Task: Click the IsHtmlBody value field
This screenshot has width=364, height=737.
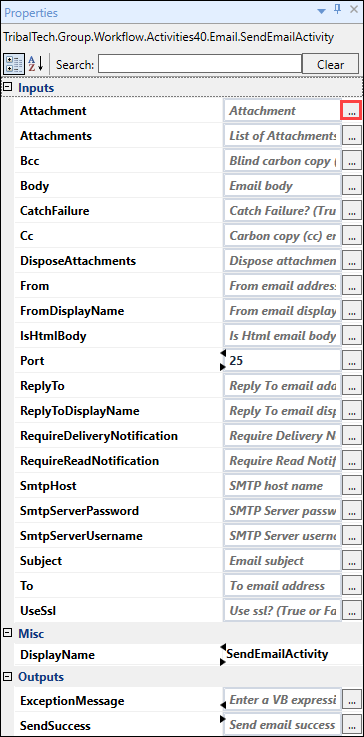Action: [x=282, y=336]
